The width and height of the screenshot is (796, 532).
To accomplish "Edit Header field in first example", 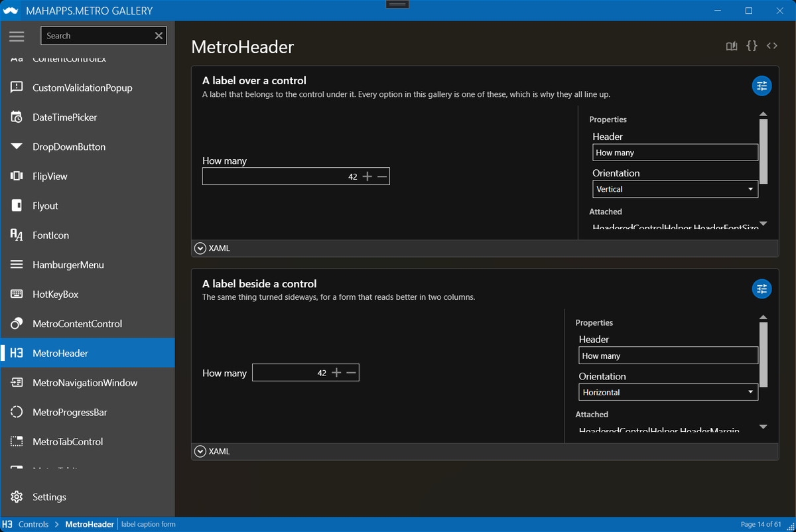I will (675, 153).
